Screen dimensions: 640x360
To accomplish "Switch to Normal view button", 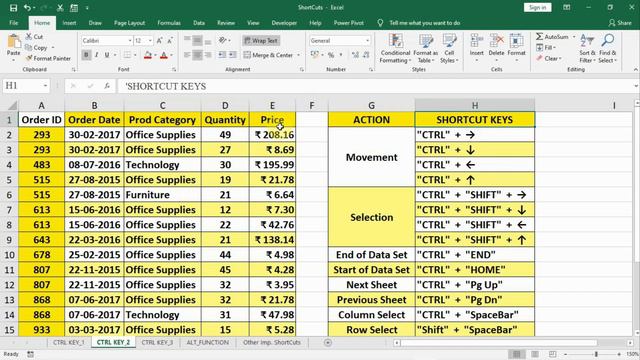I will [516, 354].
